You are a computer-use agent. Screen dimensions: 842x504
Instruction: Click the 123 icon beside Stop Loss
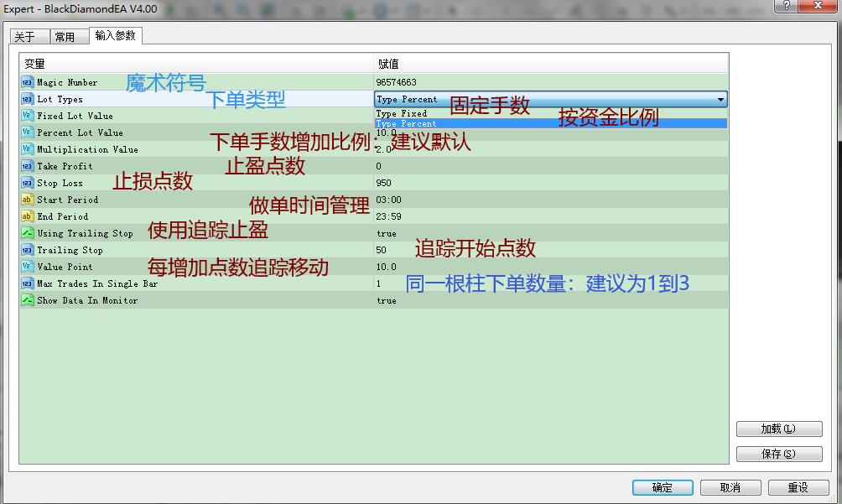[26, 183]
